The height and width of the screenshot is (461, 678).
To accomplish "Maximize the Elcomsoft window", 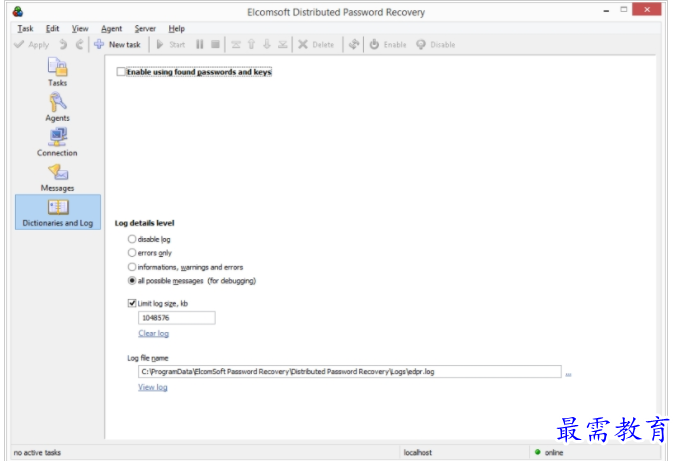I will coord(624,10).
